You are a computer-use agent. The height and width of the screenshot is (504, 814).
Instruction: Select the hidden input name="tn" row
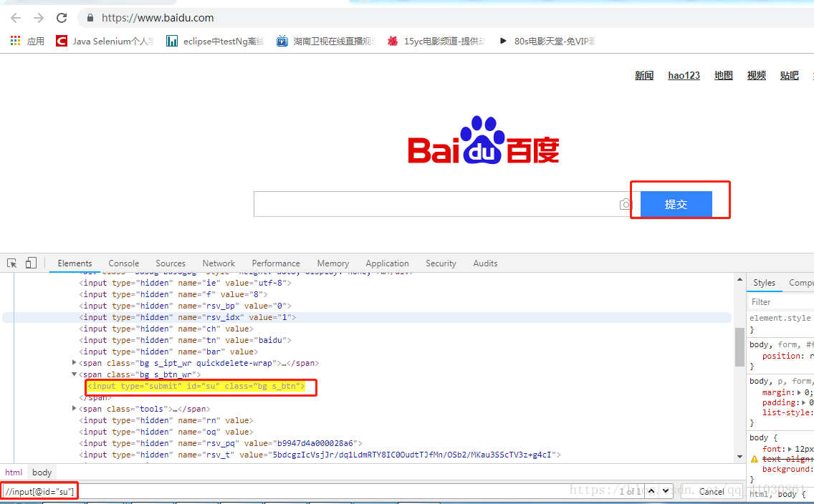186,339
